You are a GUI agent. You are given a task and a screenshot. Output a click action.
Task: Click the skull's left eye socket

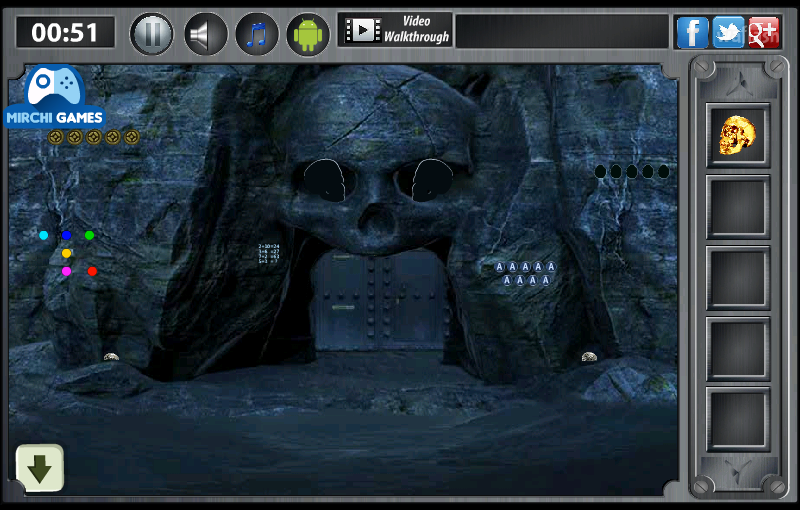point(325,180)
